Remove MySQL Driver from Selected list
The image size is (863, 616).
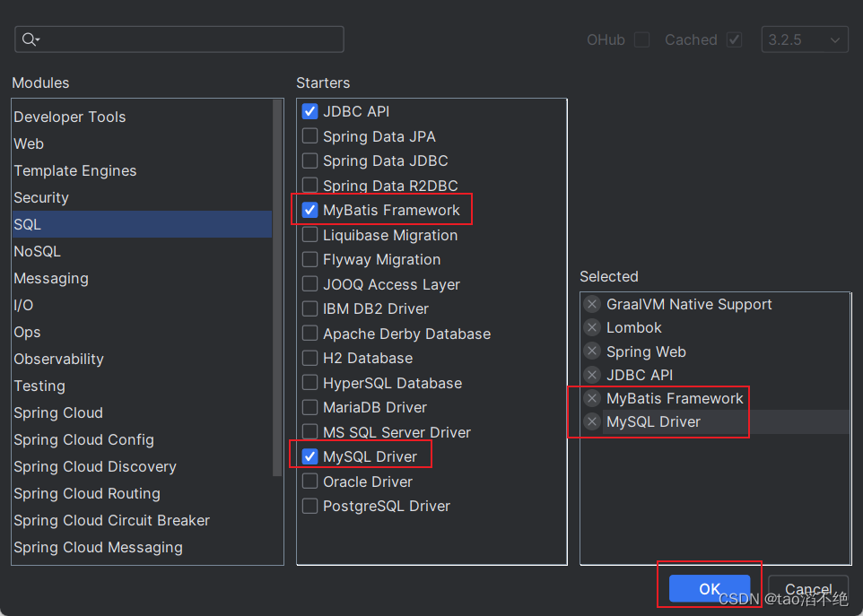click(592, 421)
